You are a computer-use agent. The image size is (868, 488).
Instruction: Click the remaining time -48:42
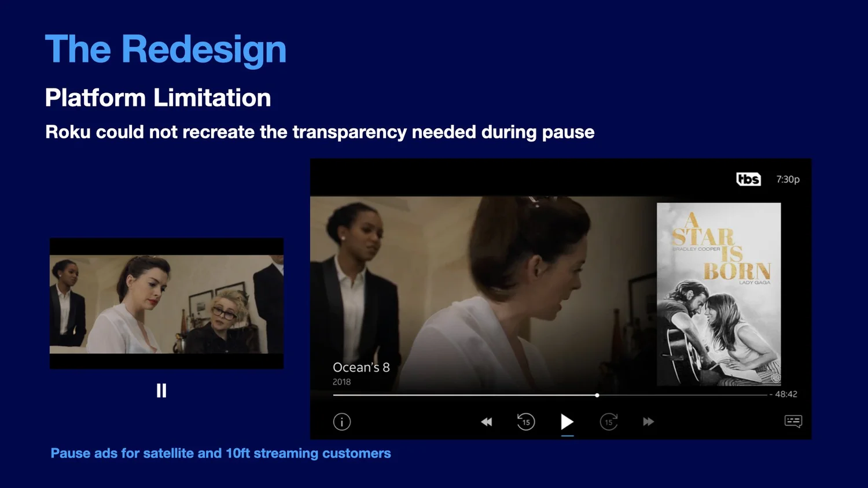pos(784,394)
